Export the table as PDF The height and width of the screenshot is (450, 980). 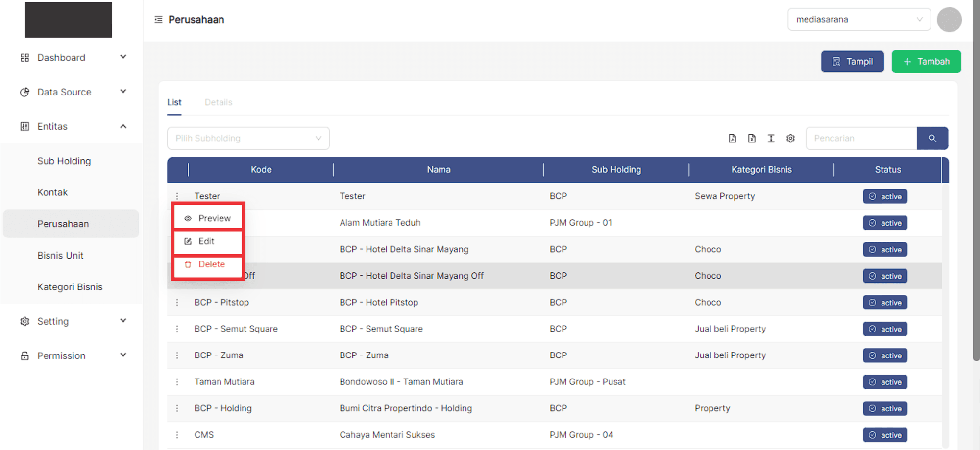pos(732,138)
